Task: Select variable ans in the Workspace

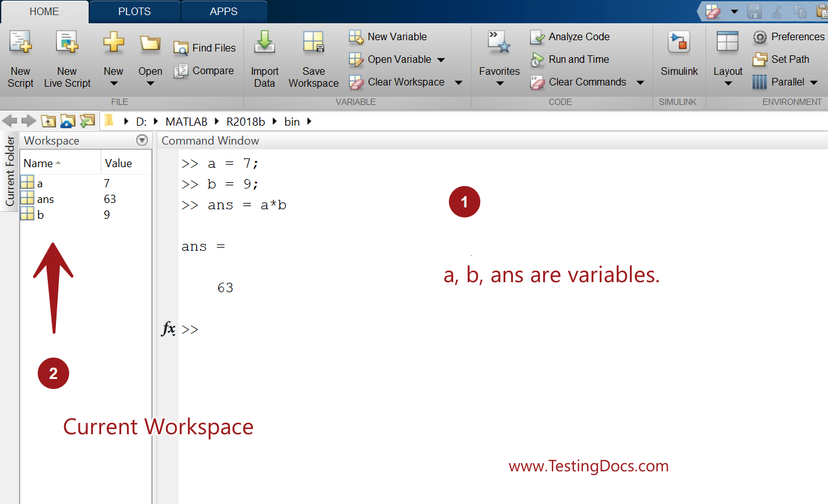Action: coord(45,199)
